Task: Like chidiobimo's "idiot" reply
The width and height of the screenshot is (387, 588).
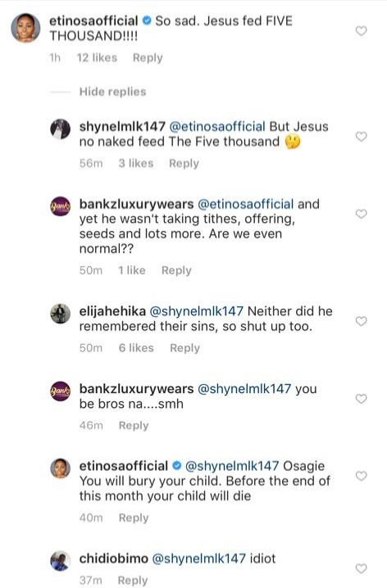Action: 361,568
